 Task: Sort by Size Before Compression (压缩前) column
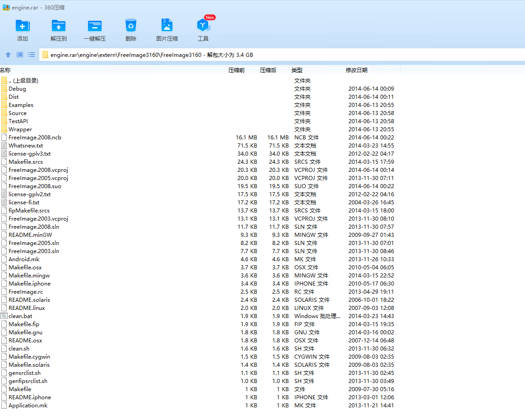coord(237,70)
